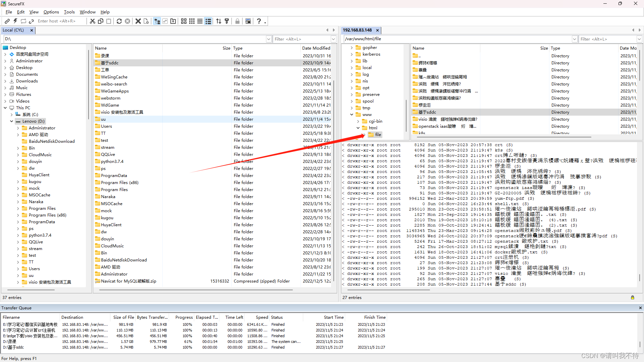Collapse the Lenovo (D:) tree node

point(11,121)
